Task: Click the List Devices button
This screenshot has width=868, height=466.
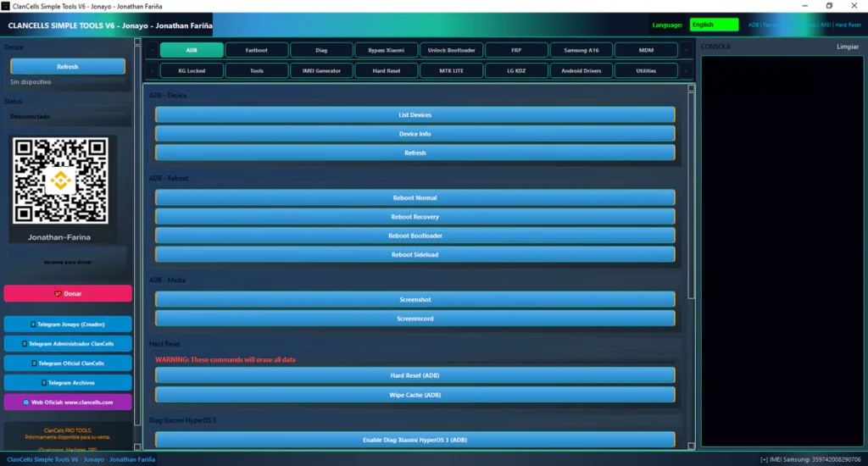Action: (x=415, y=114)
